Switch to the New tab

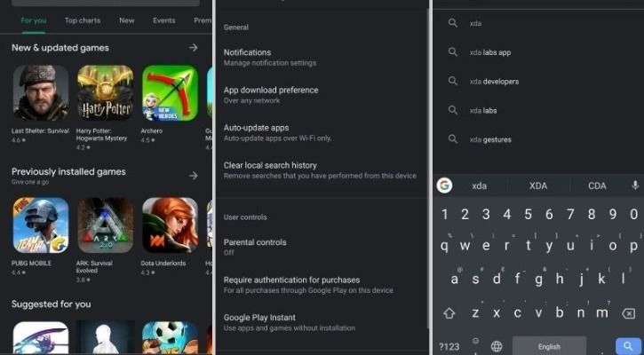(126, 20)
